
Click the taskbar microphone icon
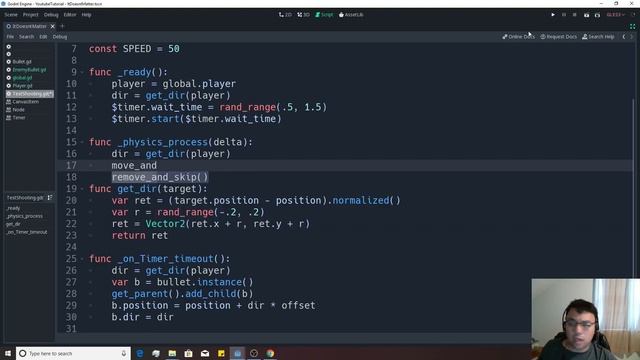tap(124, 353)
